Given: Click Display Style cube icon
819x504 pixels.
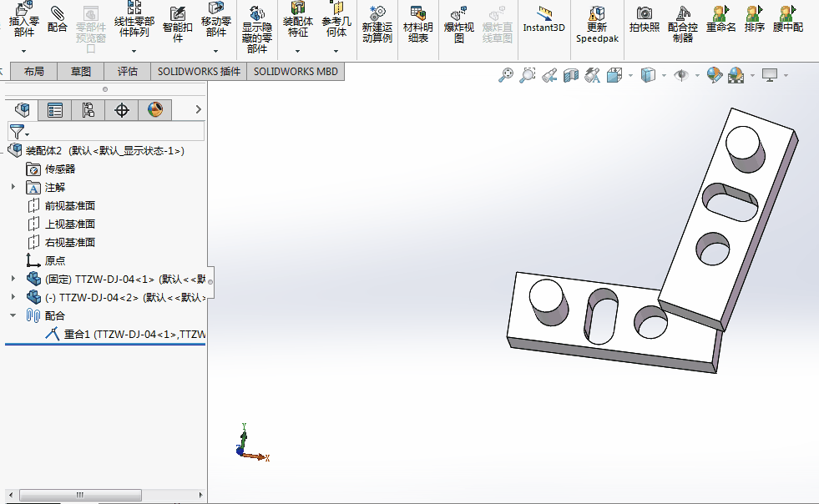Looking at the screenshot, I should pos(648,75).
